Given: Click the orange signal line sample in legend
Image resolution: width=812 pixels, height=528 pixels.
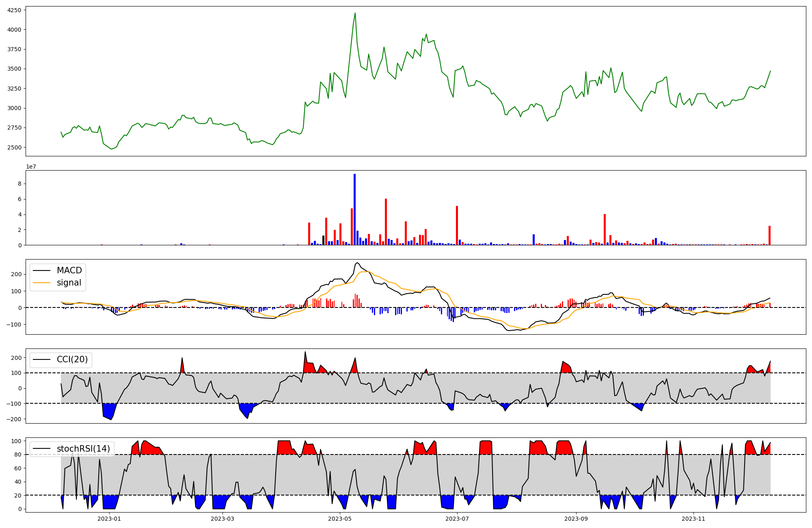Looking at the screenshot, I should click(x=41, y=283).
